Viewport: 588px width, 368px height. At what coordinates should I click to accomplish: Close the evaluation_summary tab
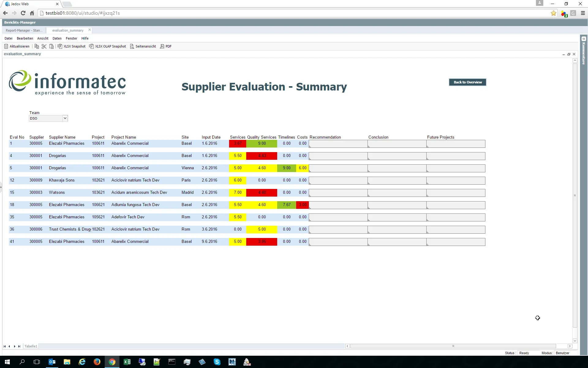89,30
